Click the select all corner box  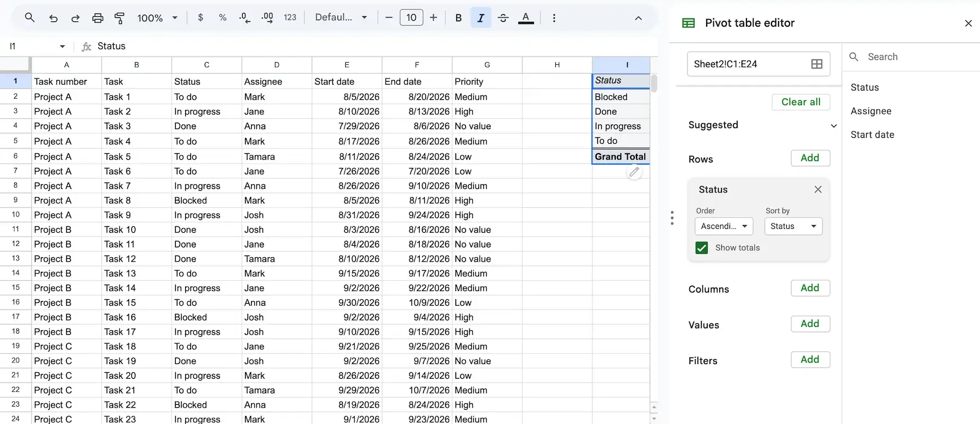(x=15, y=65)
